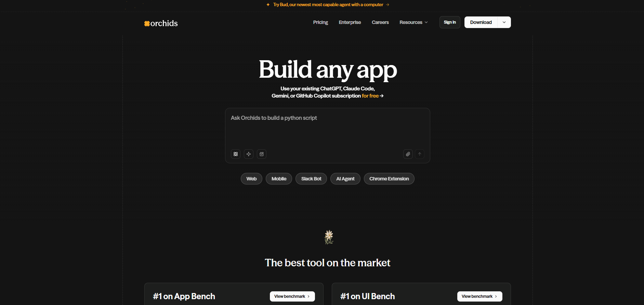Open the Careers page

(380, 22)
